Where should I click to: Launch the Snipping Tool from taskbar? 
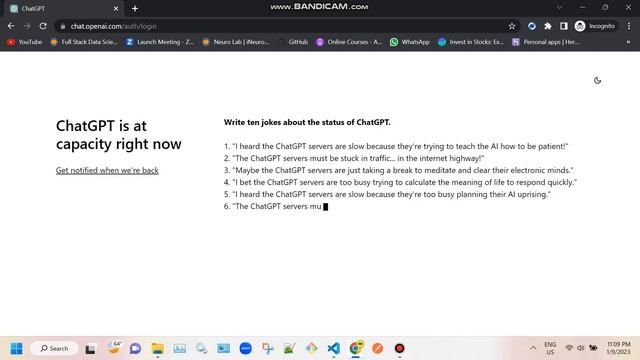click(x=268, y=348)
